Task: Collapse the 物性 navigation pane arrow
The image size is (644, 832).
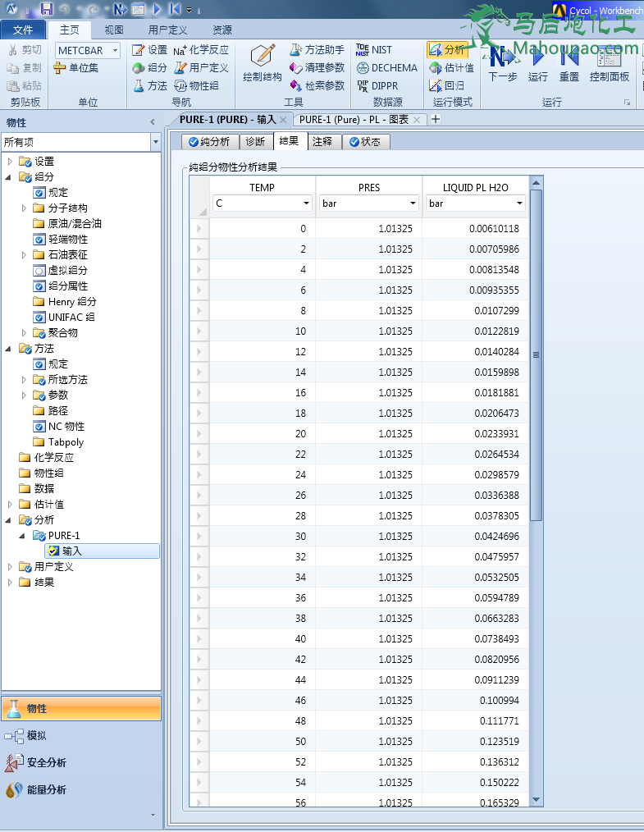Action: tap(153, 122)
